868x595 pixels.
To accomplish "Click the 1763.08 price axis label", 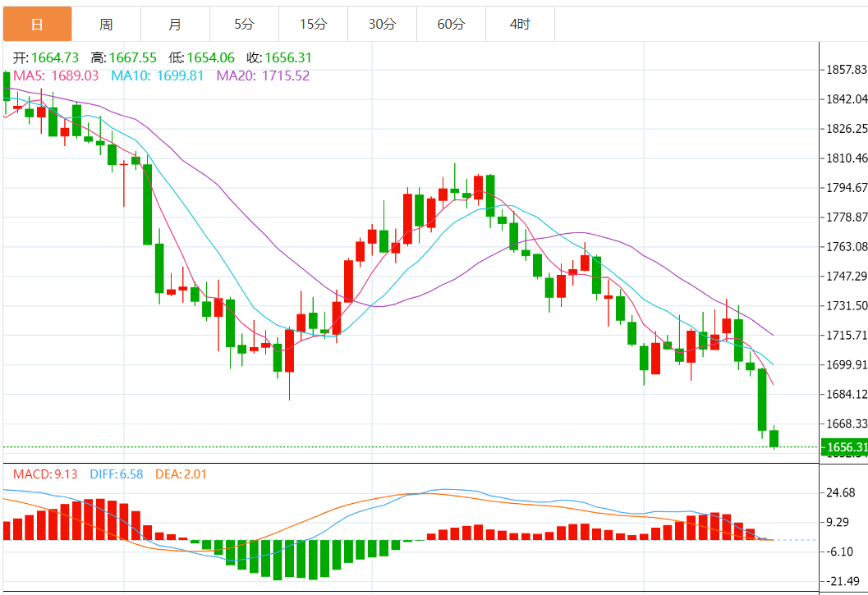I will click(847, 246).
